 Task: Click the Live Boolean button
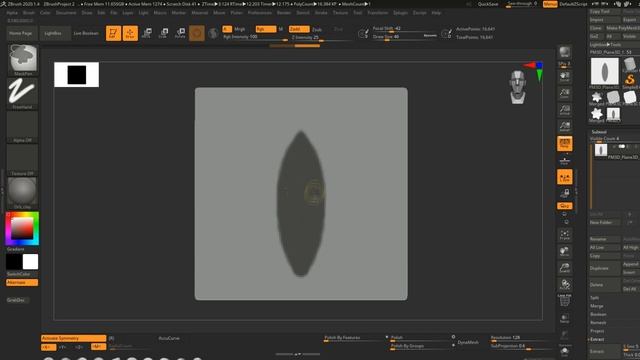(86, 33)
